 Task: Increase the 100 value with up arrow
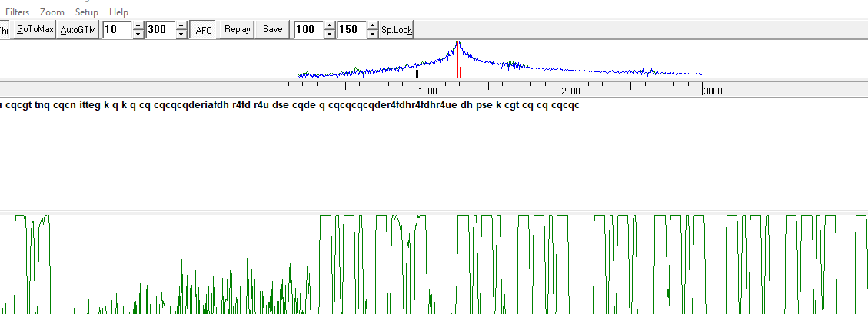click(x=329, y=25)
